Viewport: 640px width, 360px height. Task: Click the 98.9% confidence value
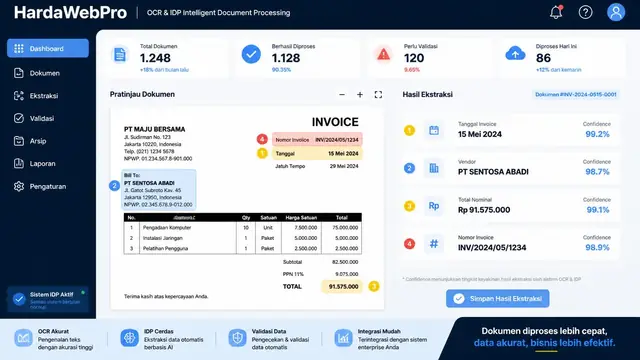[x=598, y=247]
